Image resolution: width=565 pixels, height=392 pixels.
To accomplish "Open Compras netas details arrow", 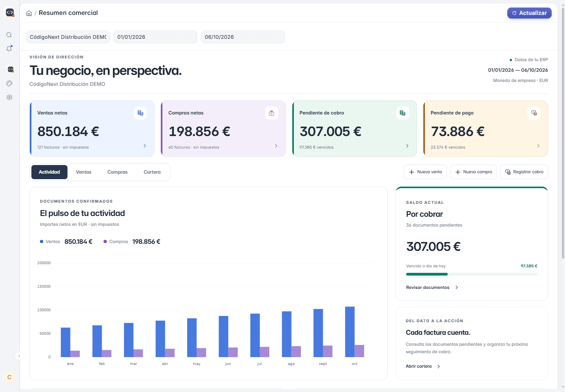I will pyautogui.click(x=276, y=146).
